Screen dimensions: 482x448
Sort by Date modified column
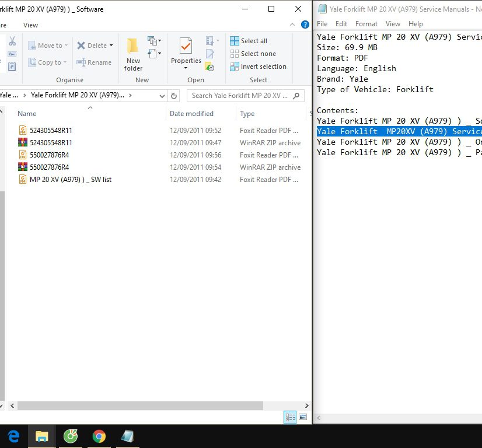coord(191,114)
